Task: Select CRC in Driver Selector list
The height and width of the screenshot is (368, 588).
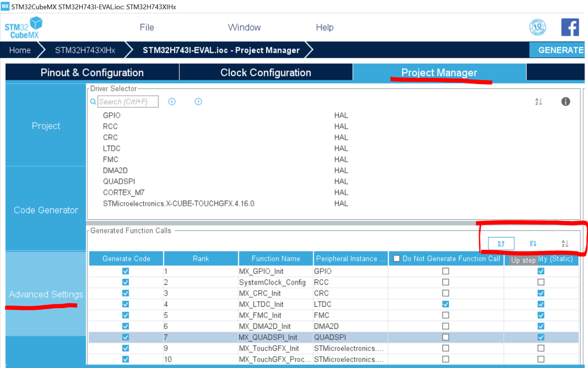Action: coord(110,138)
